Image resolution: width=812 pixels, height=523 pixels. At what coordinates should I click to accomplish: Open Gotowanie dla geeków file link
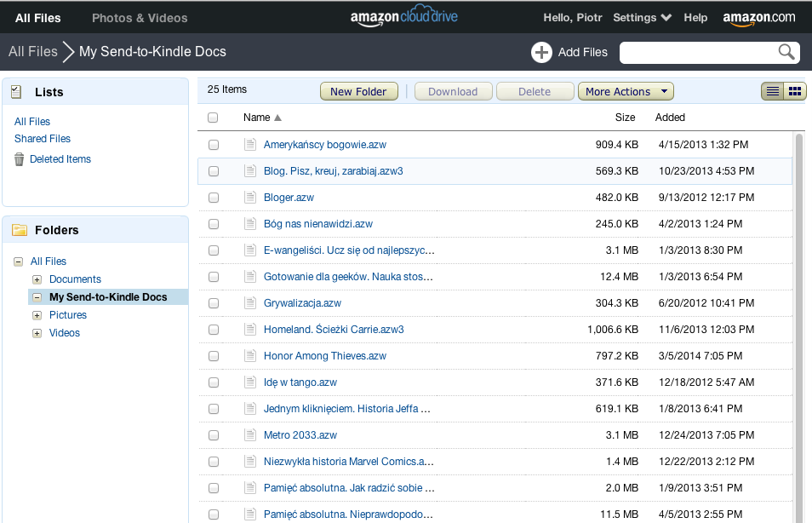(348, 277)
